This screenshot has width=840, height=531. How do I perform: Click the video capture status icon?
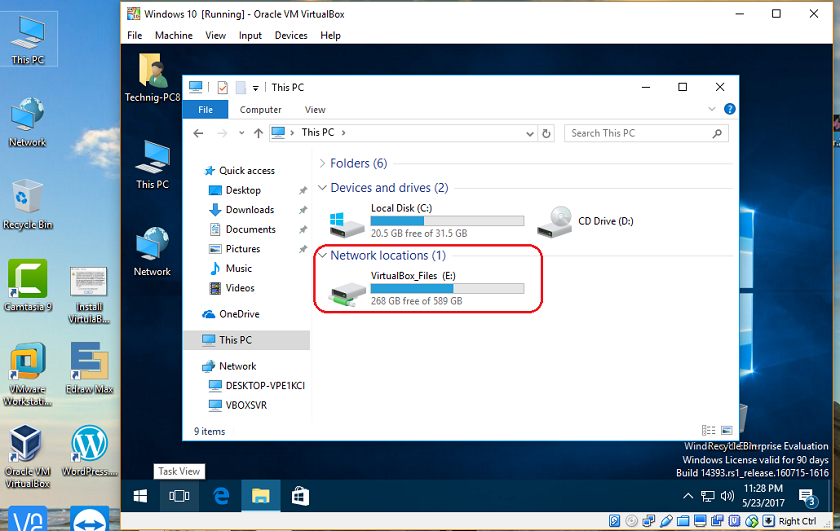pos(717,521)
